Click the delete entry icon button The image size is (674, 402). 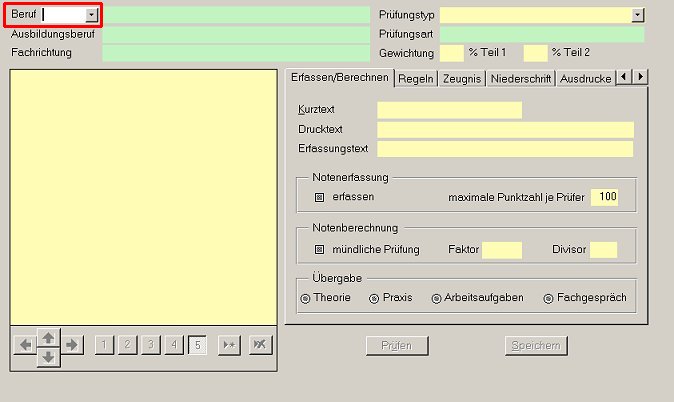click(260, 345)
